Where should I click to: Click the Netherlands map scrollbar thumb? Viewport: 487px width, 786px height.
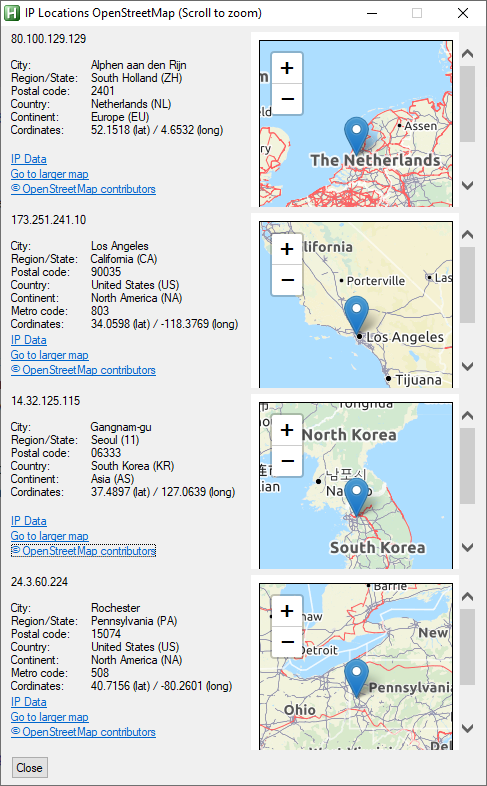click(467, 104)
